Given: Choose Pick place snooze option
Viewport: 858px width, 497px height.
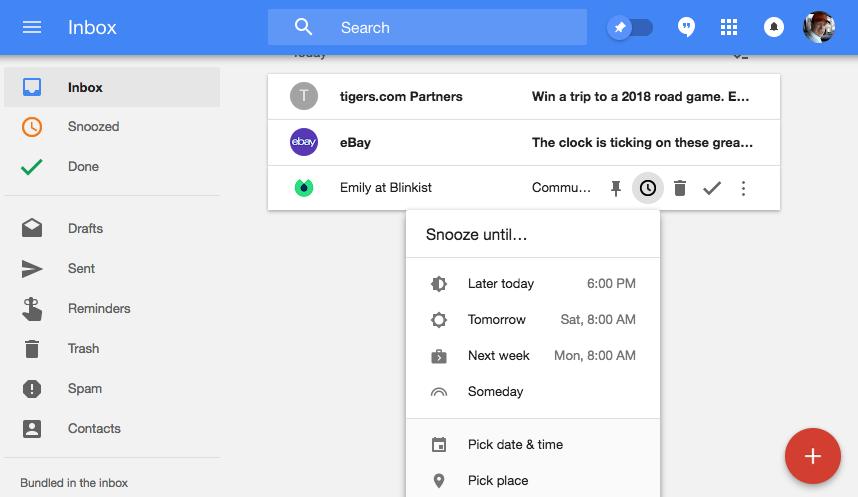Looking at the screenshot, I should [x=533, y=481].
